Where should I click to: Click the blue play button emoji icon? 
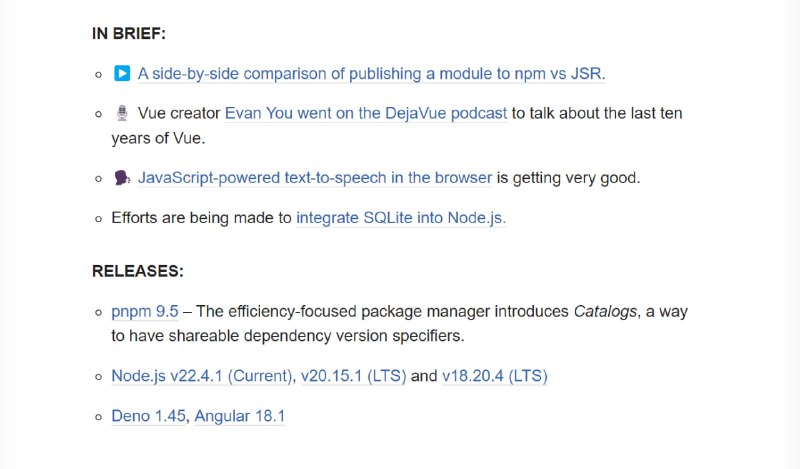coord(122,73)
